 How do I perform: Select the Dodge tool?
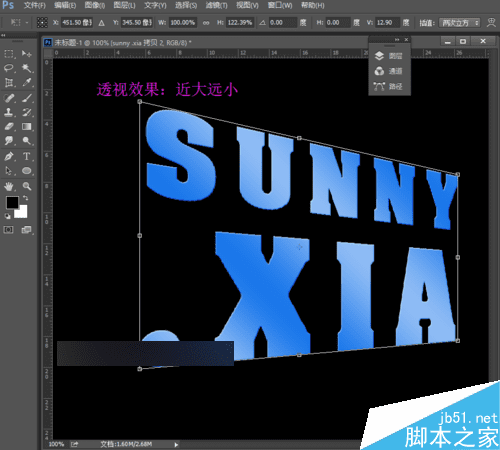click(27, 141)
